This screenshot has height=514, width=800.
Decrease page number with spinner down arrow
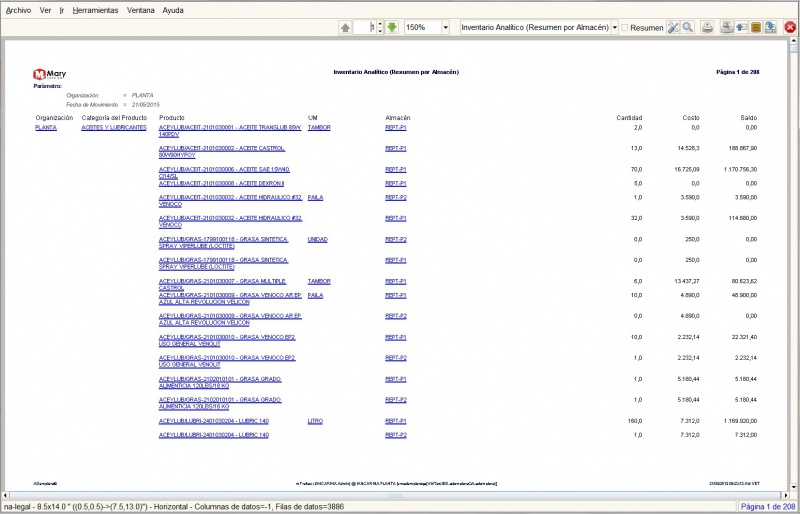pos(380,31)
